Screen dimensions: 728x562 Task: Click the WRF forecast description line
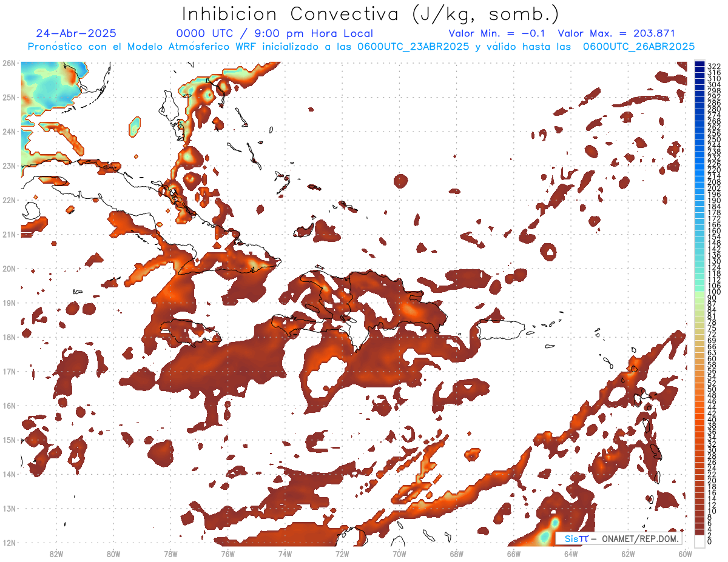pos(361,47)
